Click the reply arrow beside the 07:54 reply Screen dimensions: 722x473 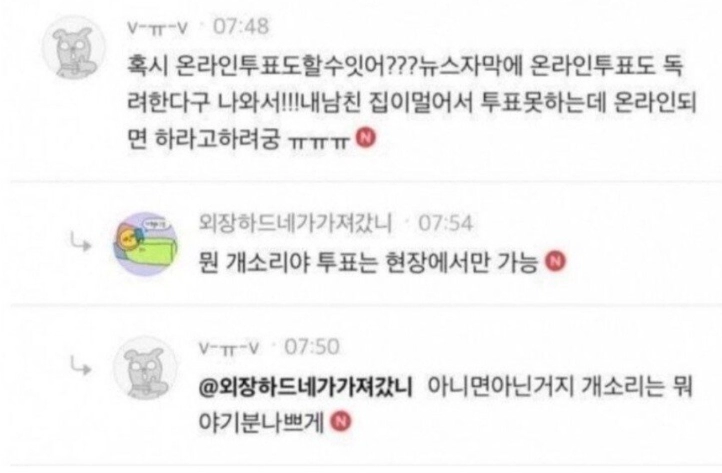pyautogui.click(x=81, y=242)
